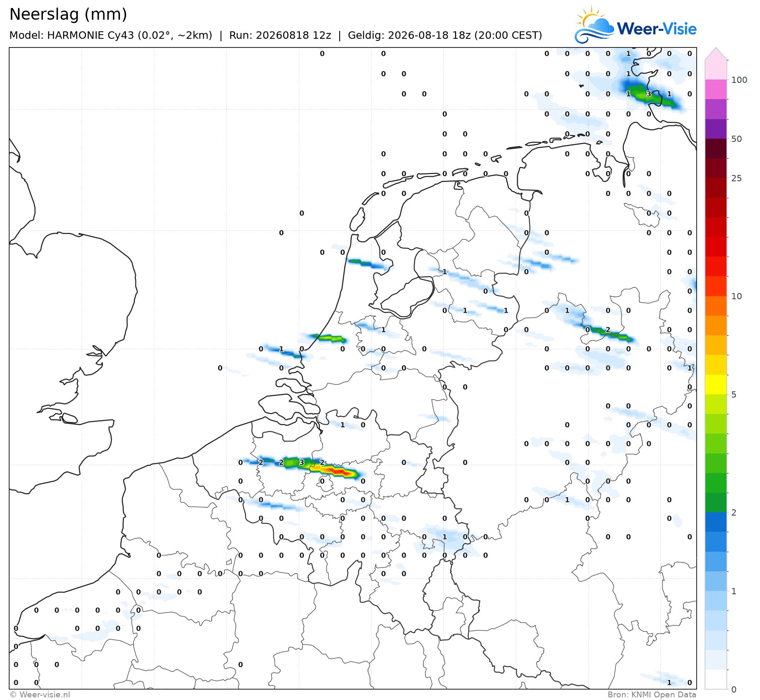Click the Neerslag (mm) title
760x700 pixels.
68,15
